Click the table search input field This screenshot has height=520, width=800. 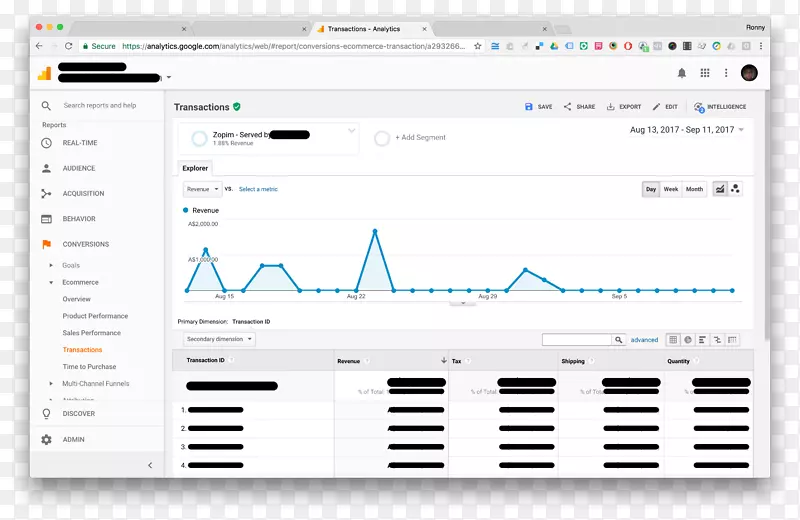[x=577, y=340]
